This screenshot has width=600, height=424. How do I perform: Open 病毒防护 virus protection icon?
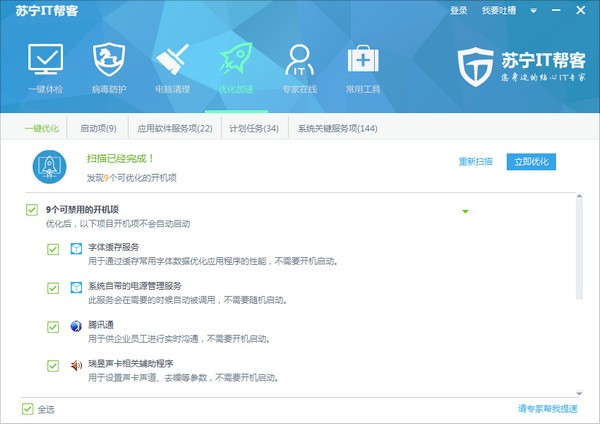tap(108, 60)
